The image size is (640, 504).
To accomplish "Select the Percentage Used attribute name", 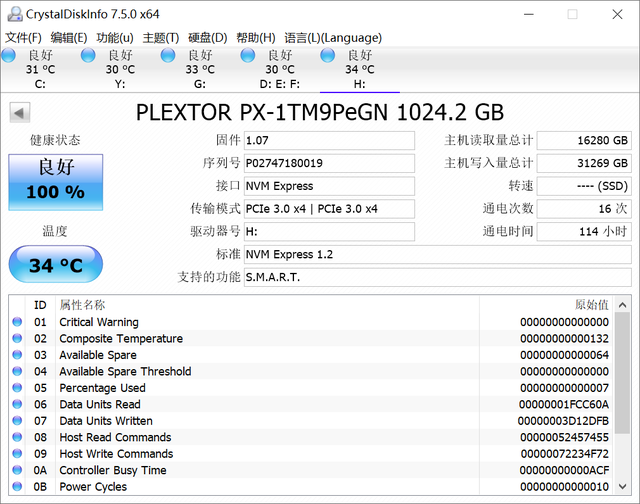I will (x=102, y=388).
